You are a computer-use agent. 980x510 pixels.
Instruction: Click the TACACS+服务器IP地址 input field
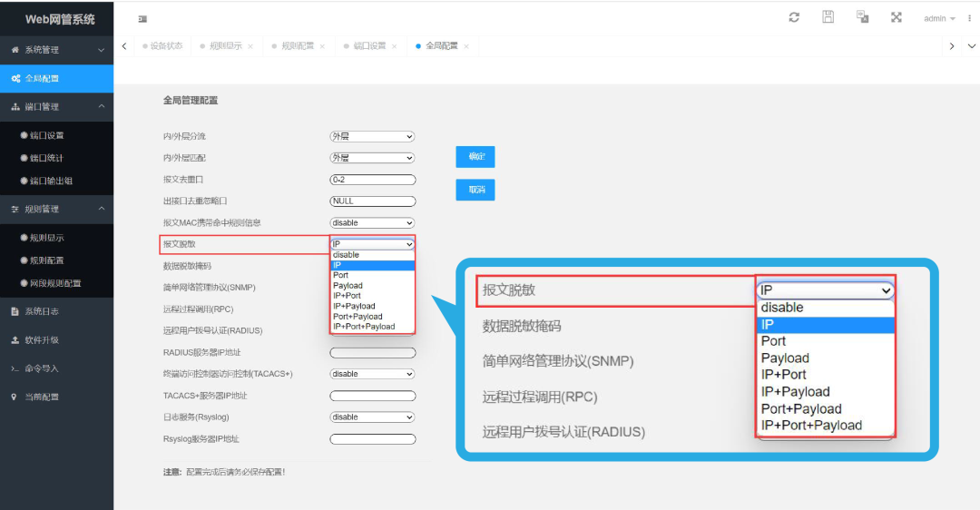tap(373, 396)
